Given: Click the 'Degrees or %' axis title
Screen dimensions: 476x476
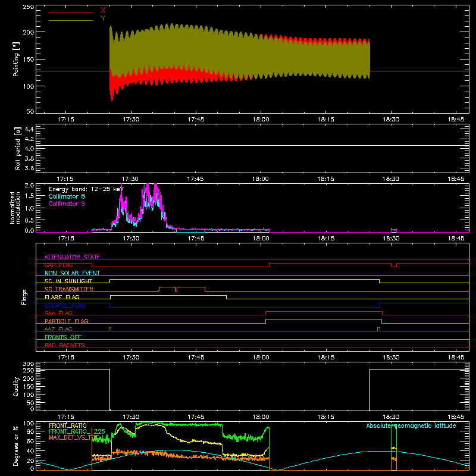Looking at the screenshot, I should click(x=16, y=446).
